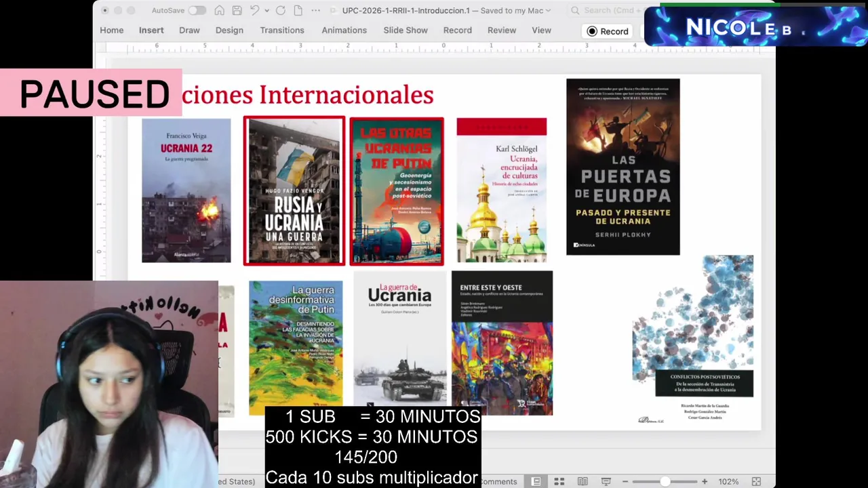Select the Las Otras Ucranias de Putin cover
868x488 pixels.
pos(397,191)
